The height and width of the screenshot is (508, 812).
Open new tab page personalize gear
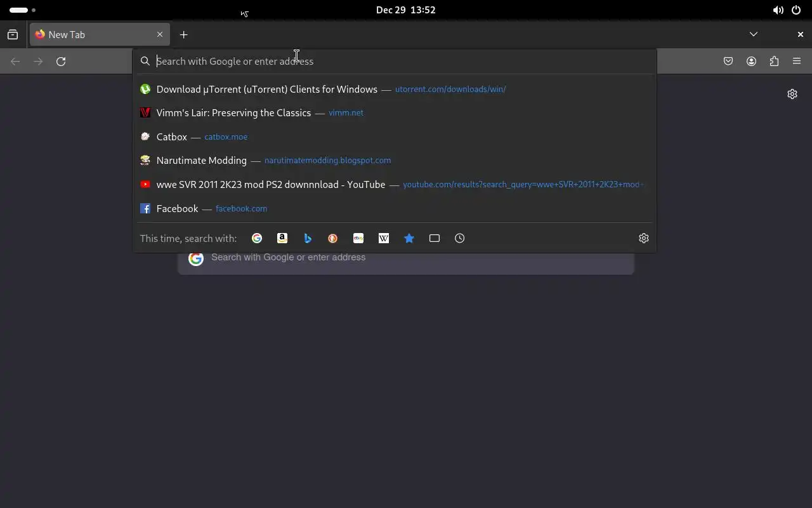[x=792, y=94]
